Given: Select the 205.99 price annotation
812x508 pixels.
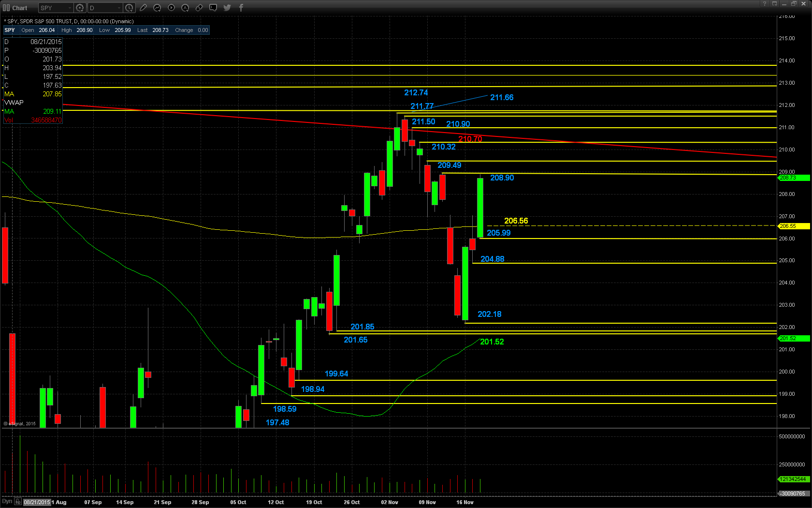Looking at the screenshot, I should [x=499, y=233].
